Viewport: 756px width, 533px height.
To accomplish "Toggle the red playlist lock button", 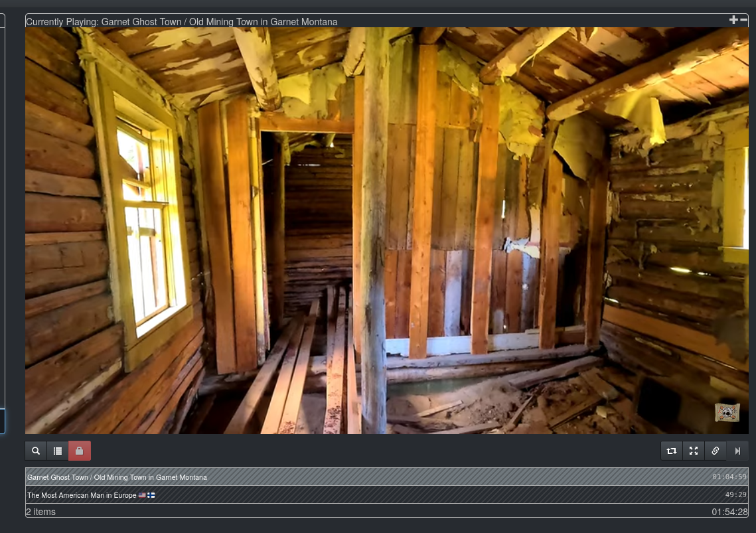I will pos(80,451).
